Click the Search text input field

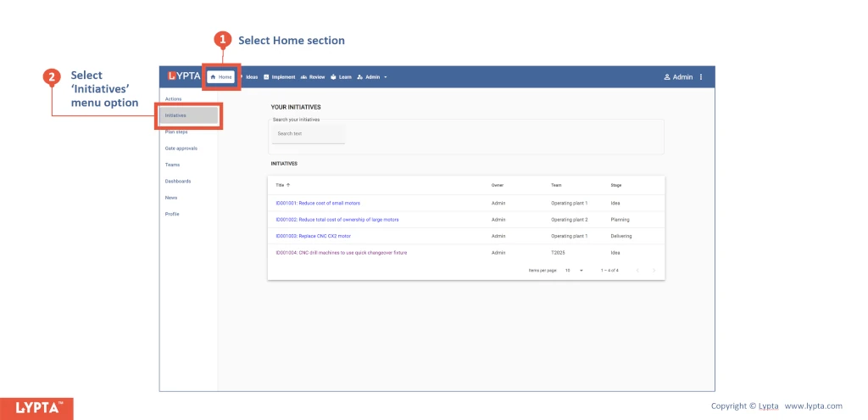pos(309,133)
